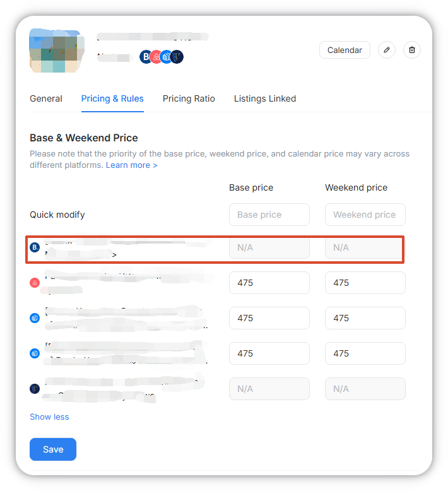Follow the Learn more link

(131, 165)
